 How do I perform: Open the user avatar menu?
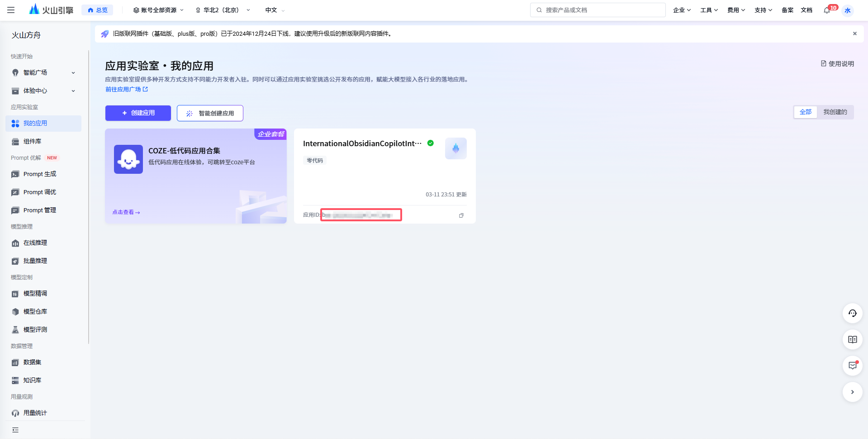click(848, 10)
